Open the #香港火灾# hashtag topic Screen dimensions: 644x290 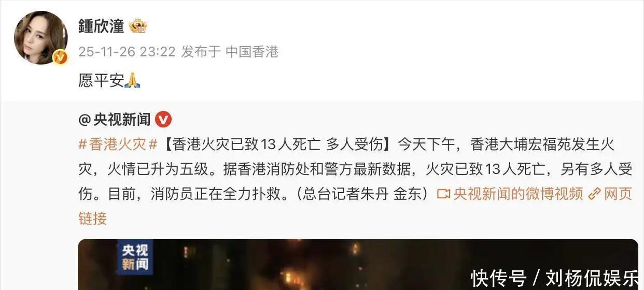coord(118,144)
